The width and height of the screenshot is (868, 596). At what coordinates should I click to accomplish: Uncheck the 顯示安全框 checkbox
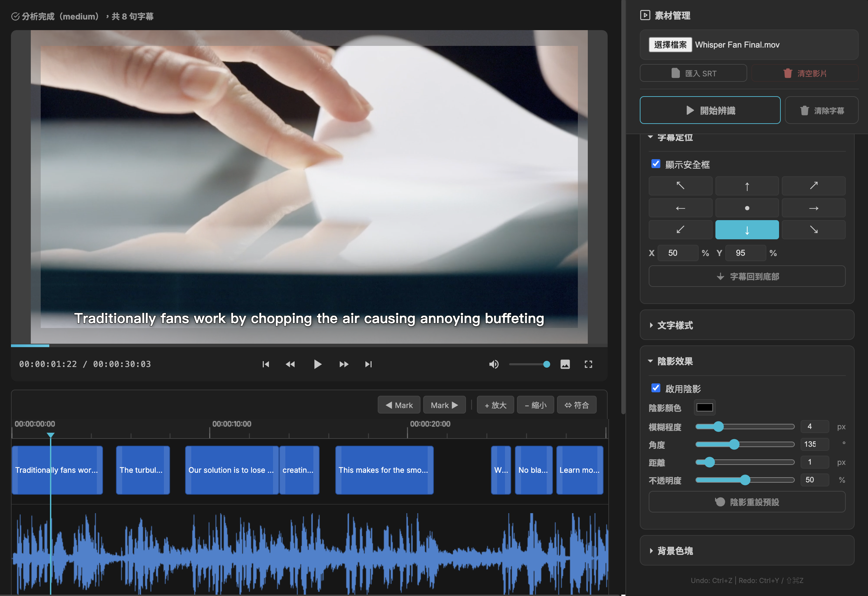656,164
